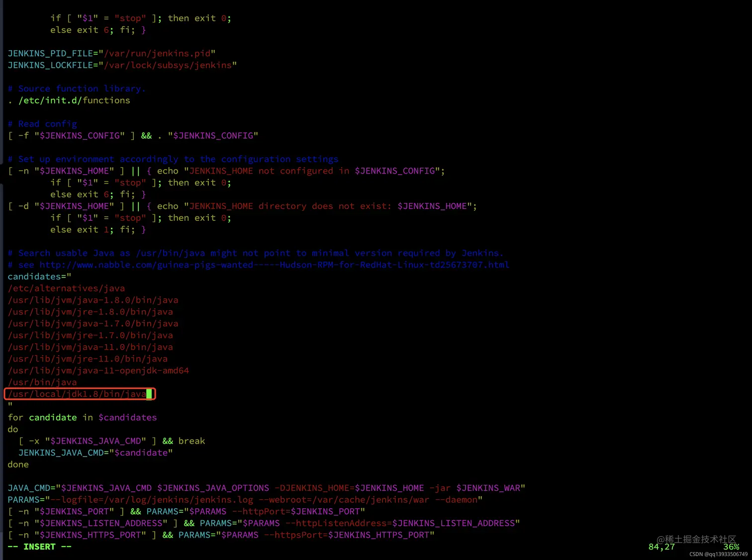Click the JENKINS_LOCKFILE assignment line

click(x=122, y=65)
